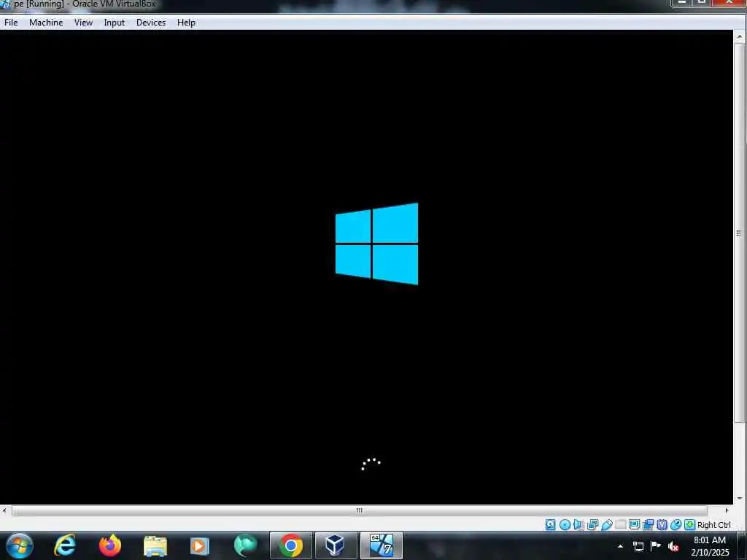Open the teal globe app on taskbar

(245, 545)
